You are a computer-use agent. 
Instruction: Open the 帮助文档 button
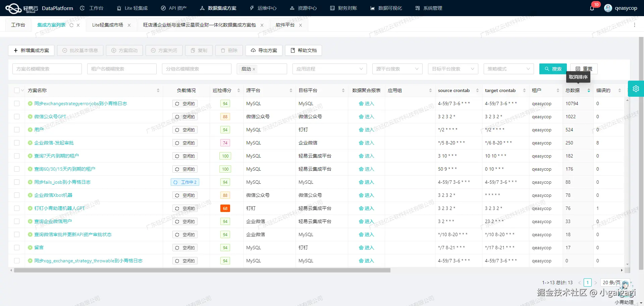tap(304, 50)
